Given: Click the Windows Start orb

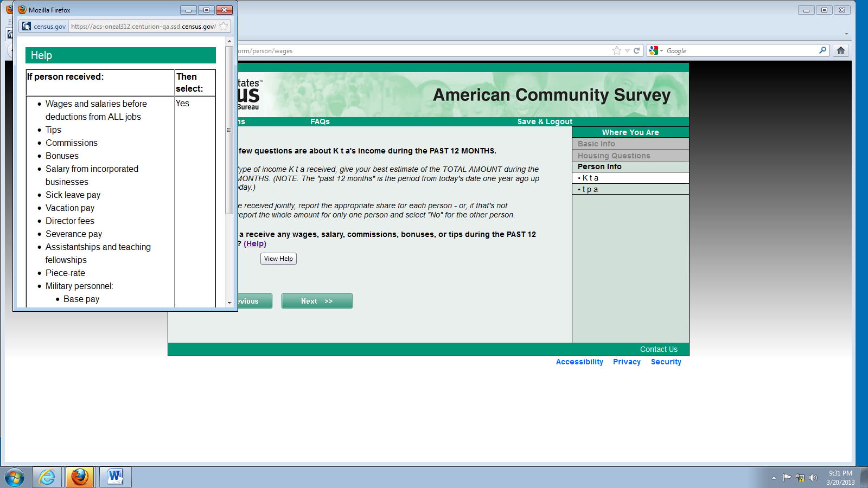Looking at the screenshot, I should pyautogui.click(x=15, y=477).
